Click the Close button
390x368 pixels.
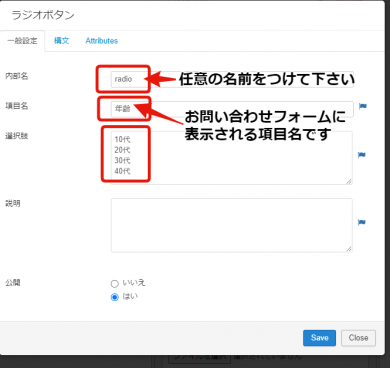click(x=358, y=338)
